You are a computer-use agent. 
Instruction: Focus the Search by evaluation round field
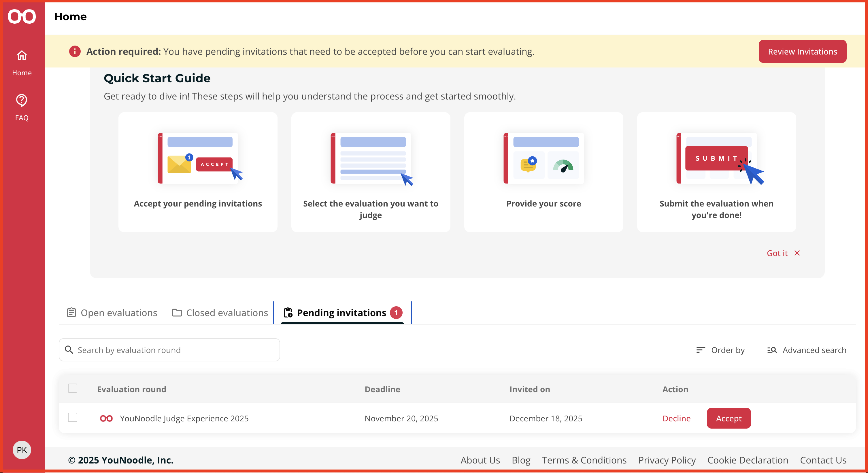click(175, 350)
